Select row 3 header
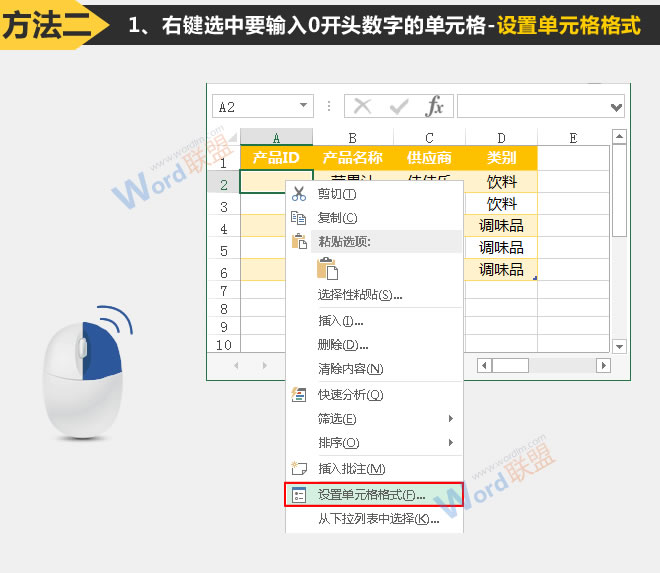 point(224,206)
